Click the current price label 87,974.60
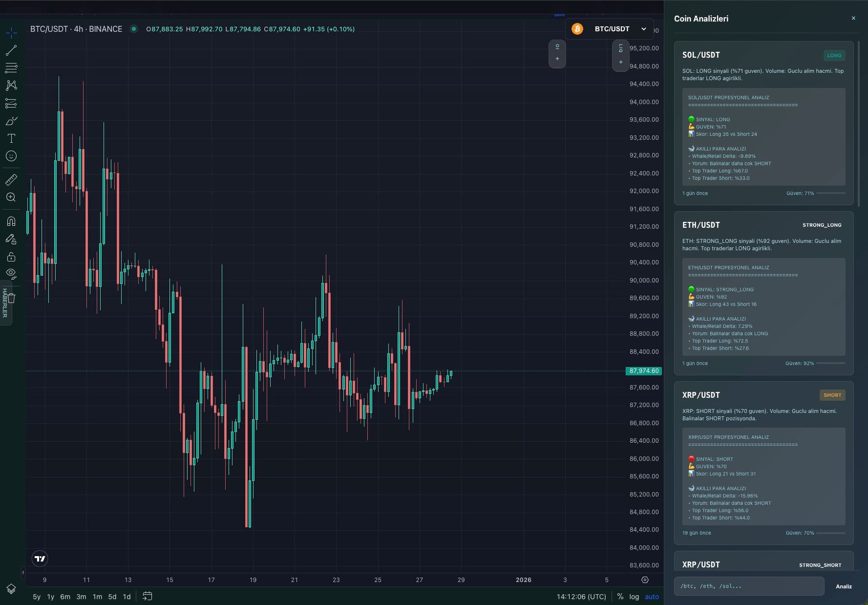This screenshot has width=868, height=605. (644, 371)
